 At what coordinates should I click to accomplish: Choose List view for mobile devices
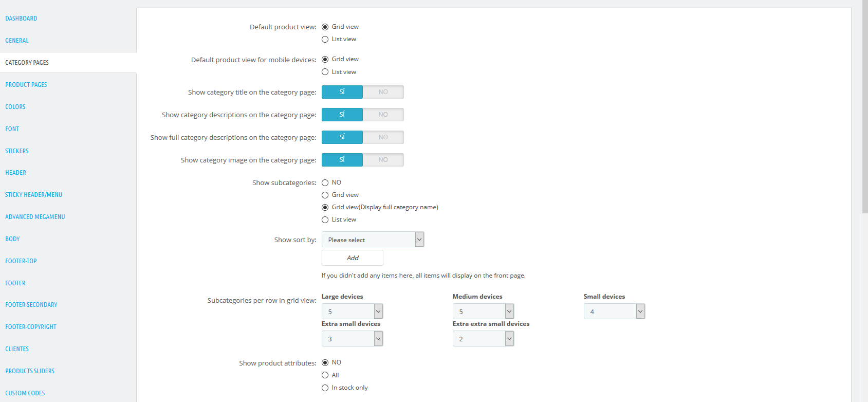tap(325, 72)
